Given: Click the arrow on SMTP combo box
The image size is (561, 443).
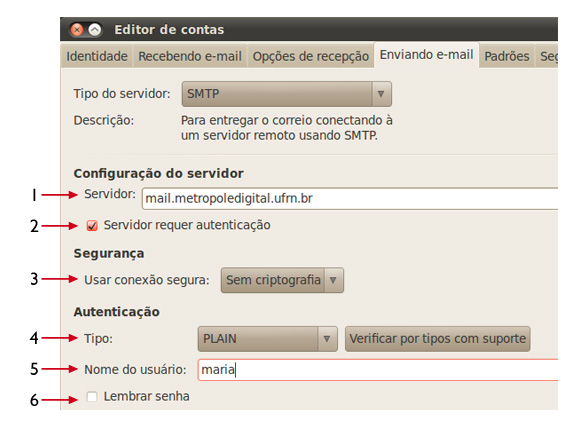Looking at the screenshot, I should [381, 94].
